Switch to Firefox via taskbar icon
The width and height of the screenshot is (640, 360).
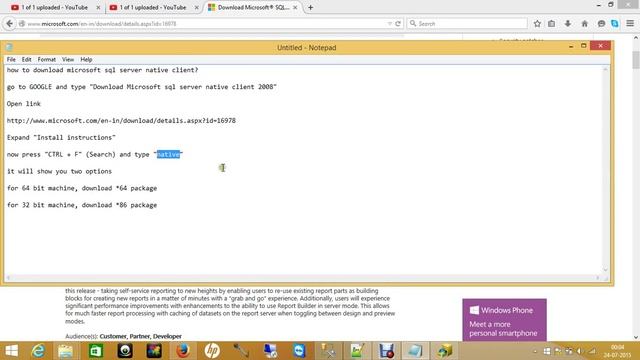pos(183,351)
